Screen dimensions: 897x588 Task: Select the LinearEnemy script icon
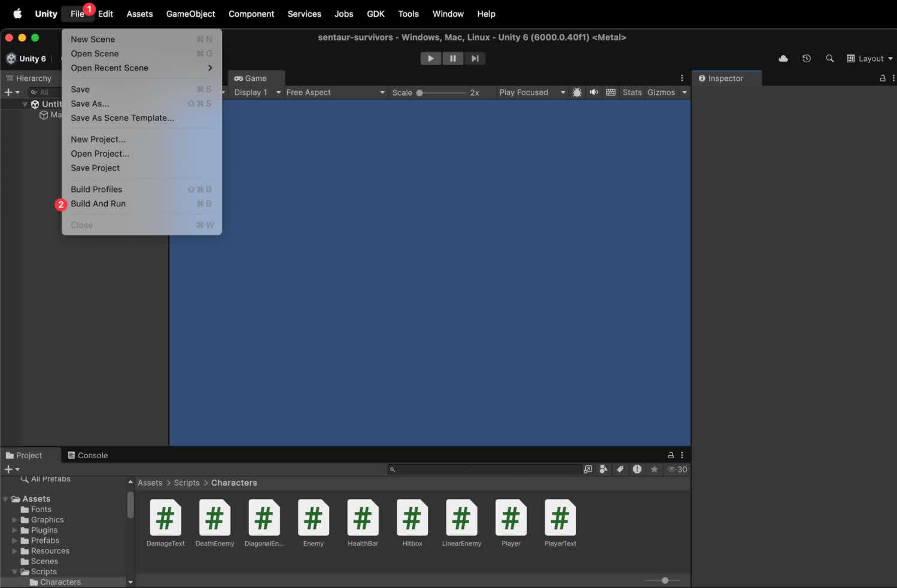[x=461, y=518]
